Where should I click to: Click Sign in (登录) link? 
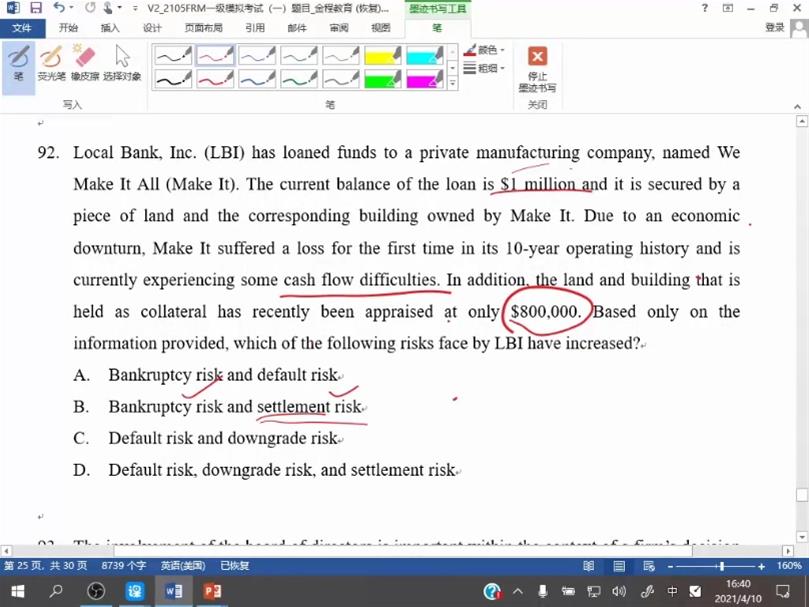[x=774, y=28]
